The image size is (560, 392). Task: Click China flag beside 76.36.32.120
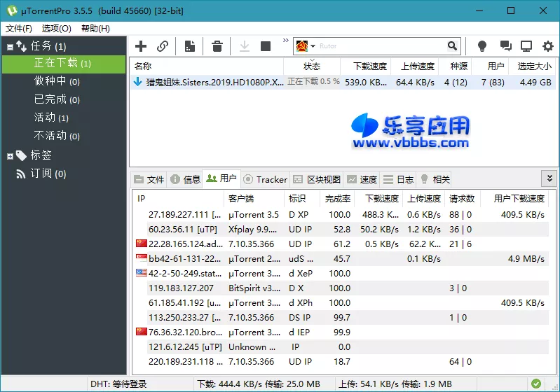[x=142, y=332]
